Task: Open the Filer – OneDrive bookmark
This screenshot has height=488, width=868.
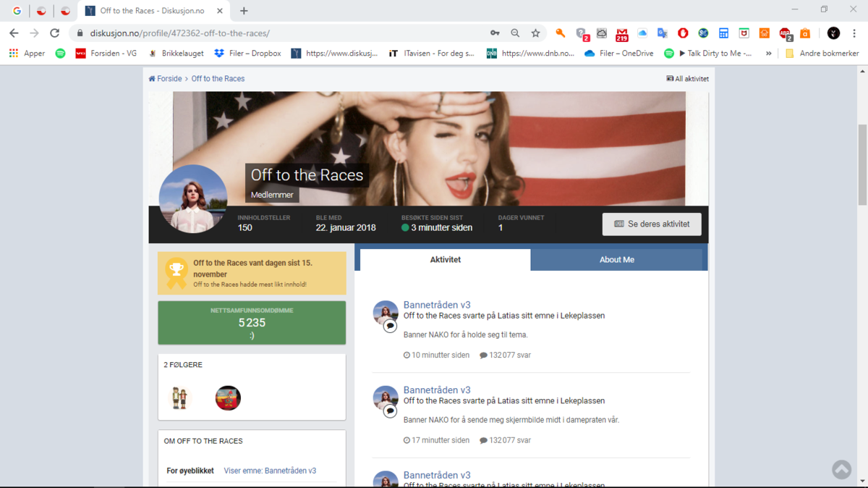Action: pyautogui.click(x=618, y=54)
